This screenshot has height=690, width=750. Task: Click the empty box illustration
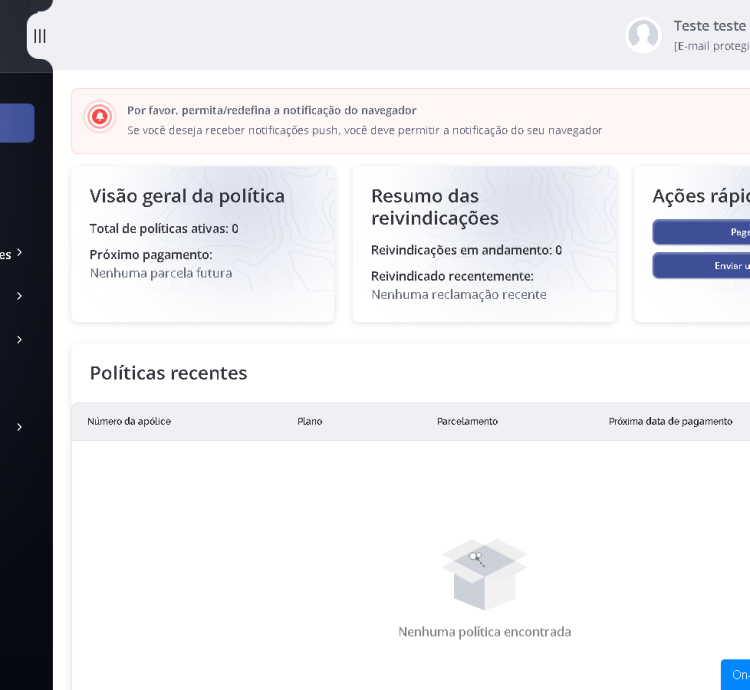tap(484, 574)
